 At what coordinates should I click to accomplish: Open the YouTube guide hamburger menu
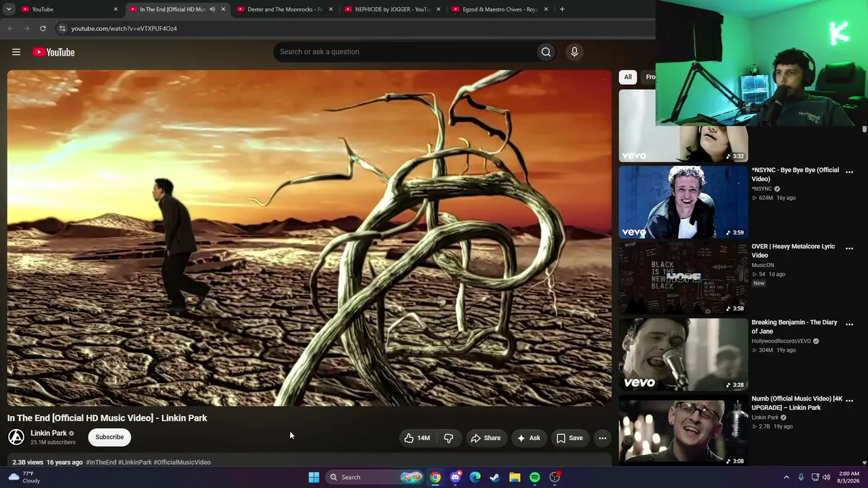tap(16, 52)
